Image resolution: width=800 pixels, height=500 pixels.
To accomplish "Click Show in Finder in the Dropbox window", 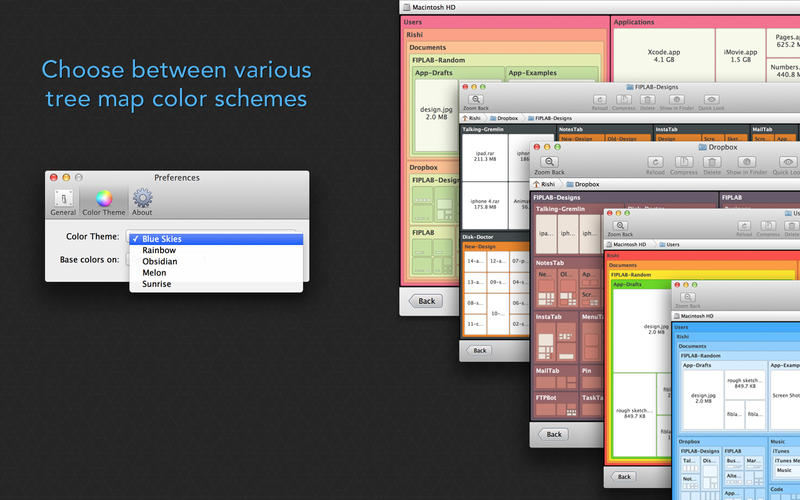I will (x=746, y=166).
